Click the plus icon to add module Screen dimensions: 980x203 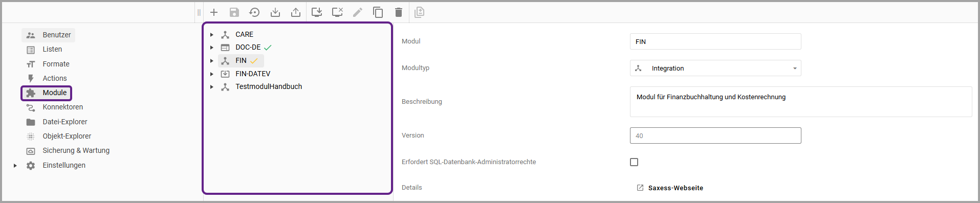[214, 12]
